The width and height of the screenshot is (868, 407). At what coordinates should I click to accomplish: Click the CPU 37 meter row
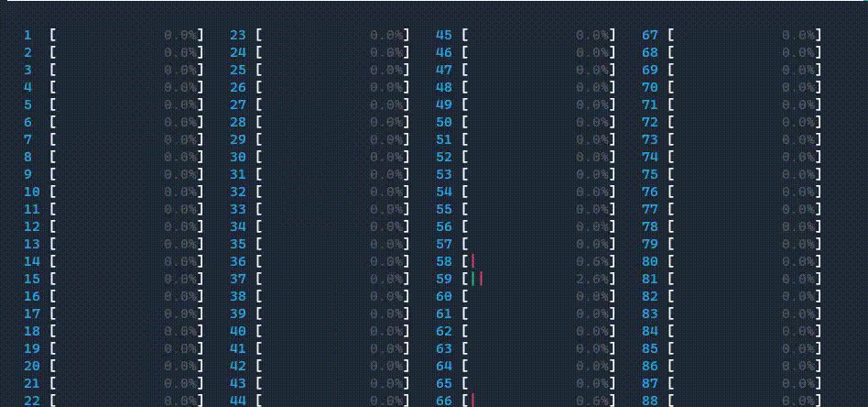tap(333, 279)
